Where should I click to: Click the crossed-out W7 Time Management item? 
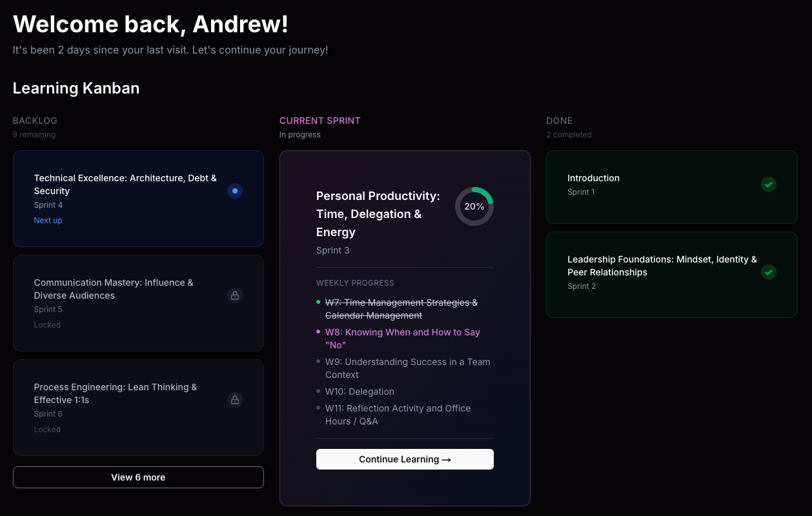(401, 308)
